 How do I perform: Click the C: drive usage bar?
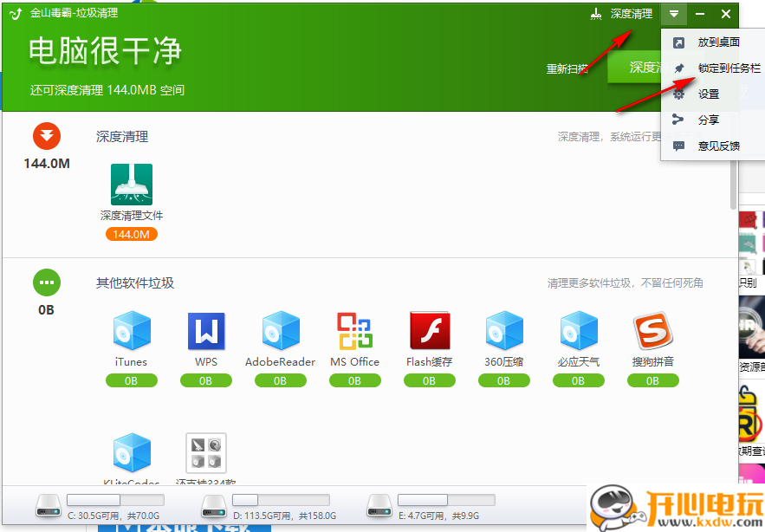tap(115, 500)
